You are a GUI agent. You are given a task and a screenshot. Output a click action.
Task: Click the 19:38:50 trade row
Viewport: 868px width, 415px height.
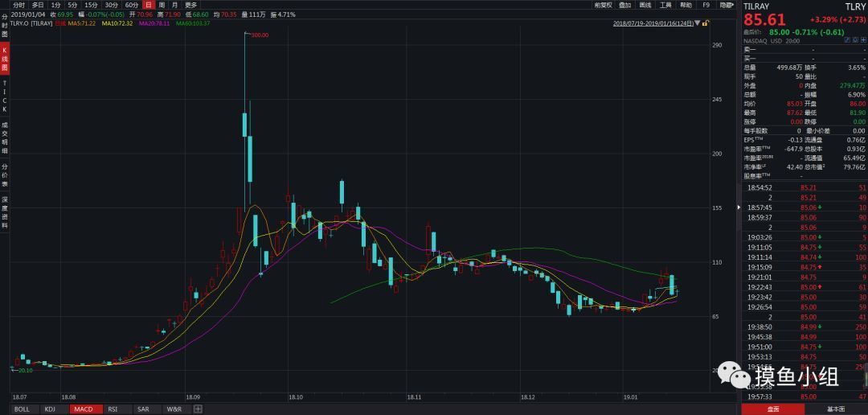(805, 327)
